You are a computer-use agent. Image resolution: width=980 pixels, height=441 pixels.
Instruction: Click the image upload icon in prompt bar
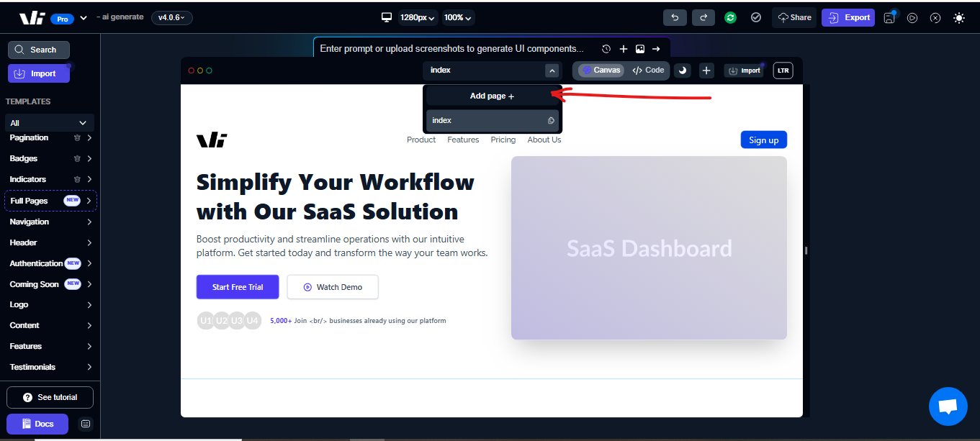pyautogui.click(x=640, y=49)
